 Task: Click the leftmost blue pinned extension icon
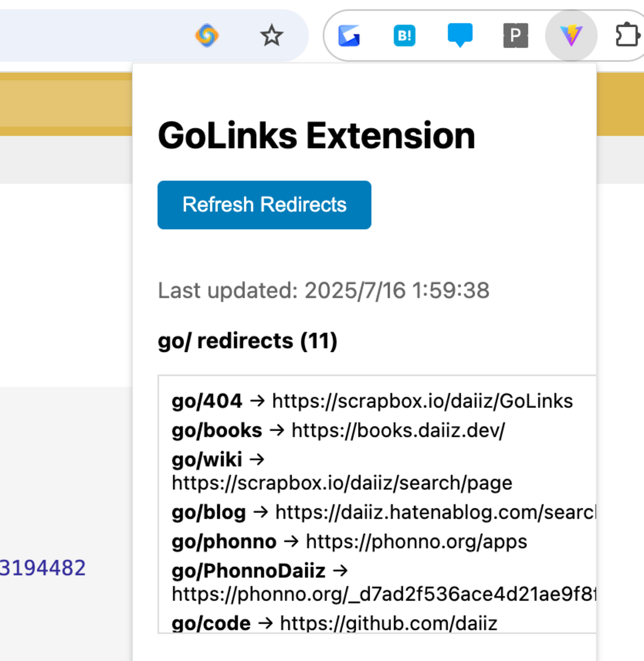coord(348,35)
